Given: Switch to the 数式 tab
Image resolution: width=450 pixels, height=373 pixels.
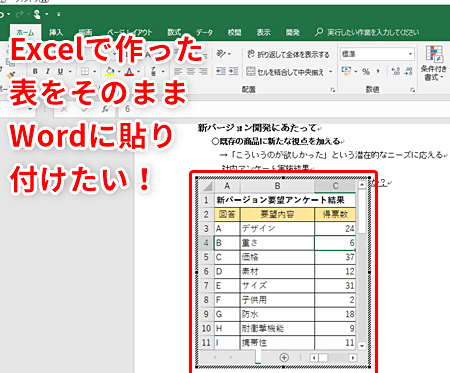Looking at the screenshot, I should 174,32.
